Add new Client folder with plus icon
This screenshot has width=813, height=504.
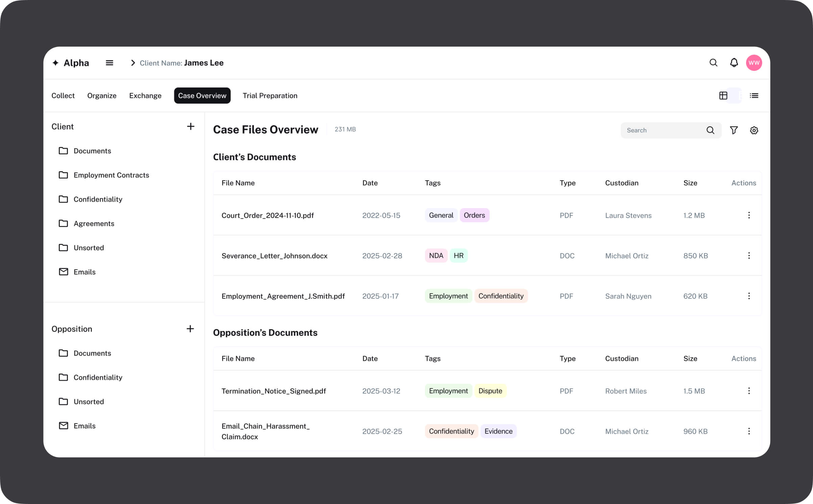pos(191,126)
